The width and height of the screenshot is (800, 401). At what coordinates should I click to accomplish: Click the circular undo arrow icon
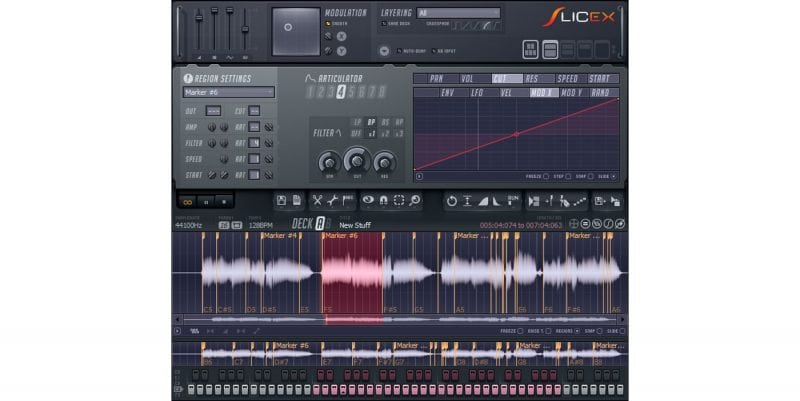pos(451,201)
